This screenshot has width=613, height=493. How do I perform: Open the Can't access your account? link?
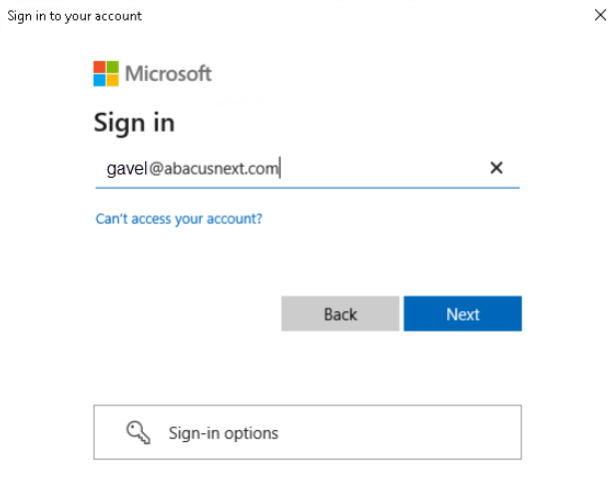point(179,219)
